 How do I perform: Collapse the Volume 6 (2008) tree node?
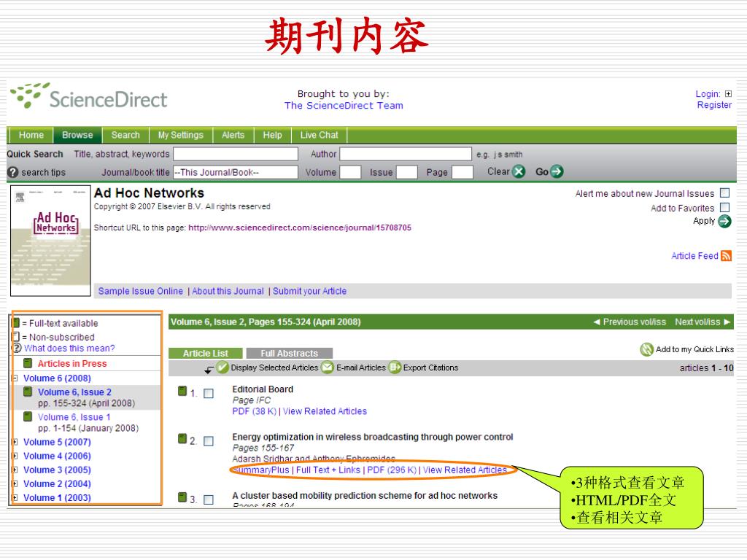point(15,378)
